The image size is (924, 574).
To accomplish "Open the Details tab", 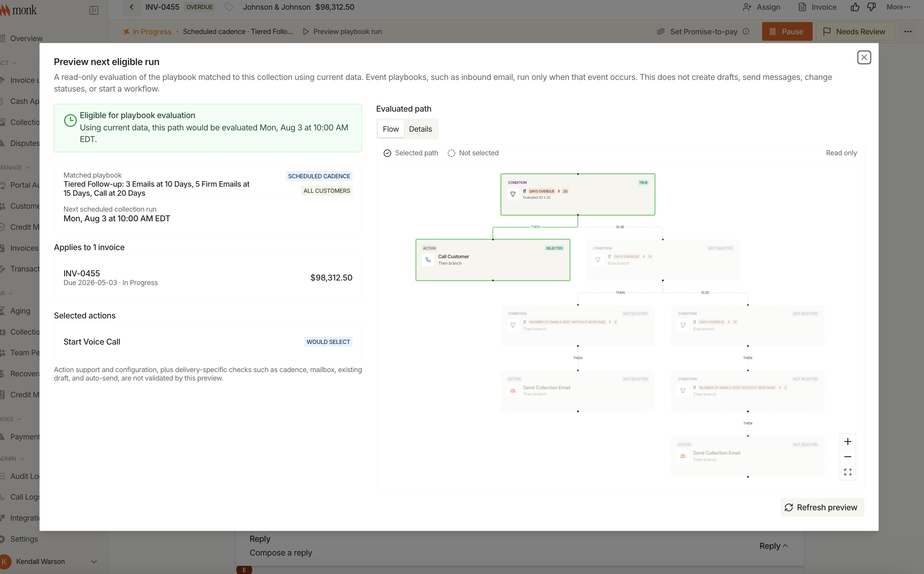I will [420, 129].
